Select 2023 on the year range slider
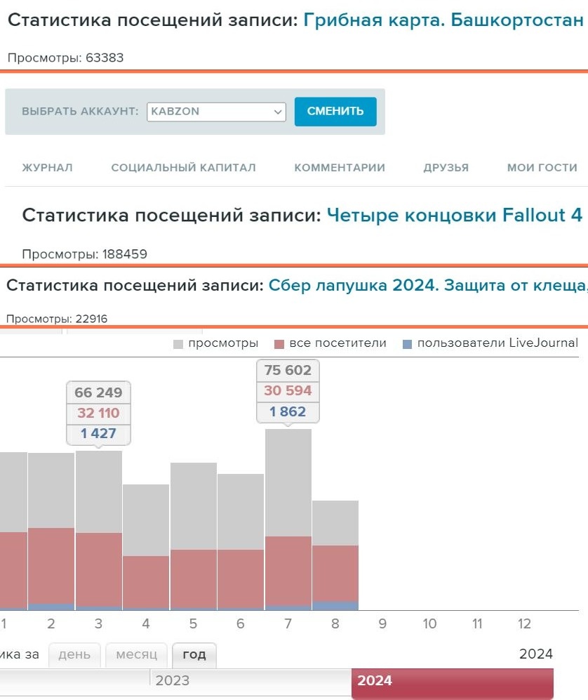This screenshot has height=700, width=588. click(x=173, y=680)
